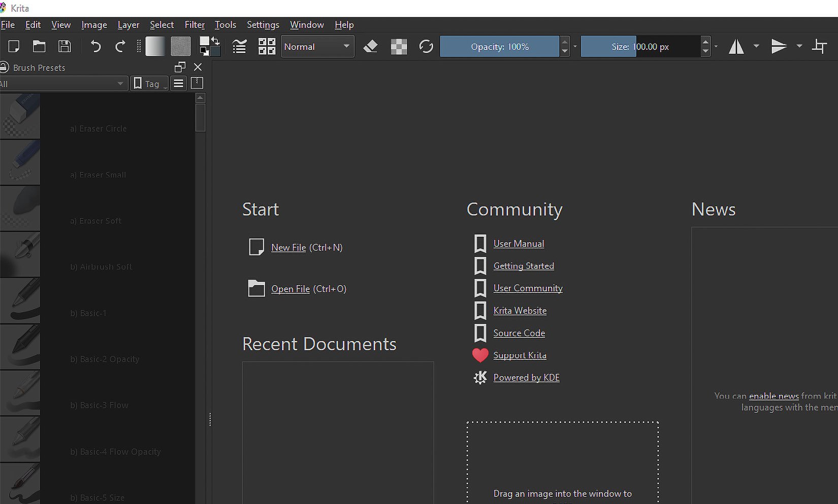Open the File menu
The image size is (838, 504).
[8, 24]
